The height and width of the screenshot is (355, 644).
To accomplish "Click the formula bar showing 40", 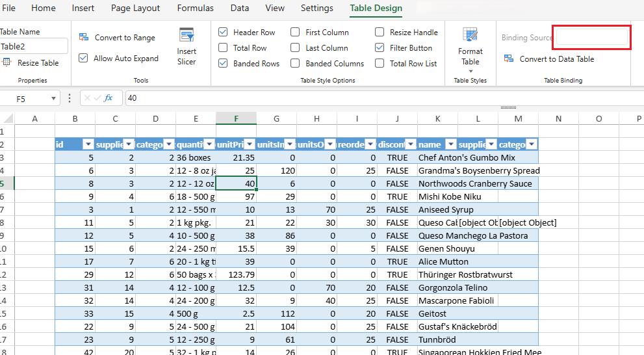I will [385, 98].
